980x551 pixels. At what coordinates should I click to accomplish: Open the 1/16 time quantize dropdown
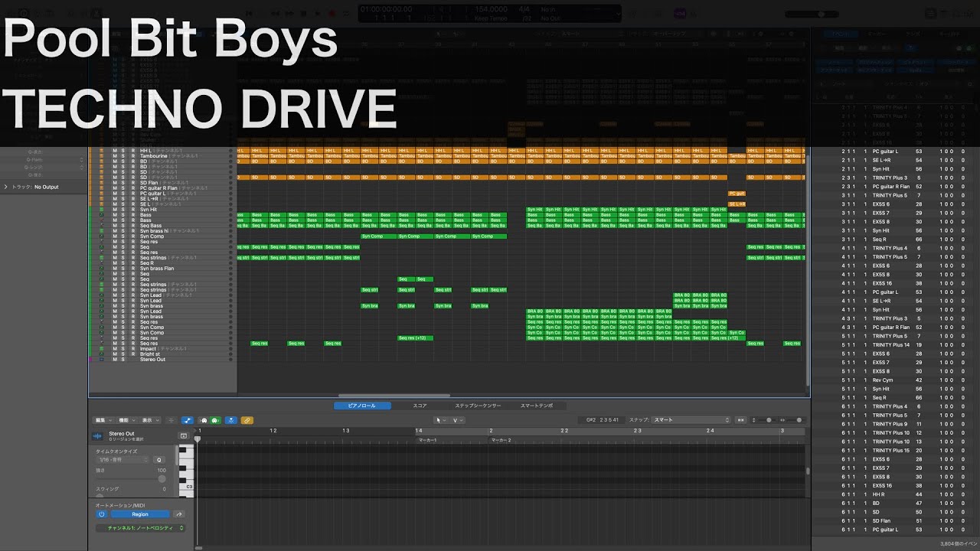[x=122, y=460]
